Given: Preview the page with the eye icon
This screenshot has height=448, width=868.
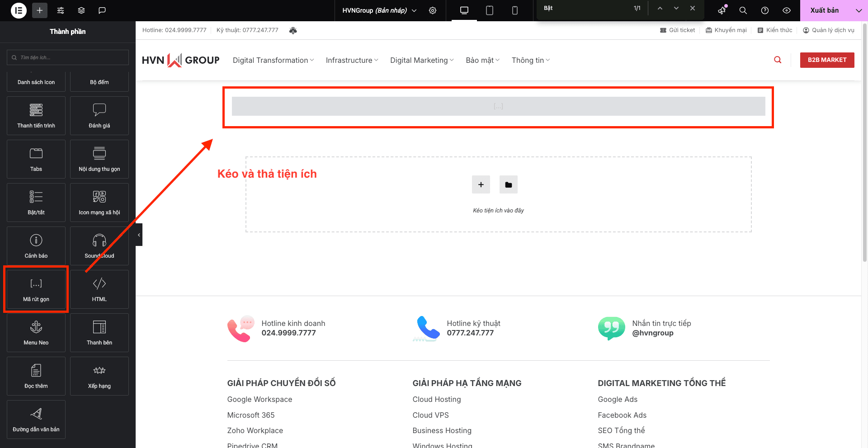Looking at the screenshot, I should (x=786, y=10).
